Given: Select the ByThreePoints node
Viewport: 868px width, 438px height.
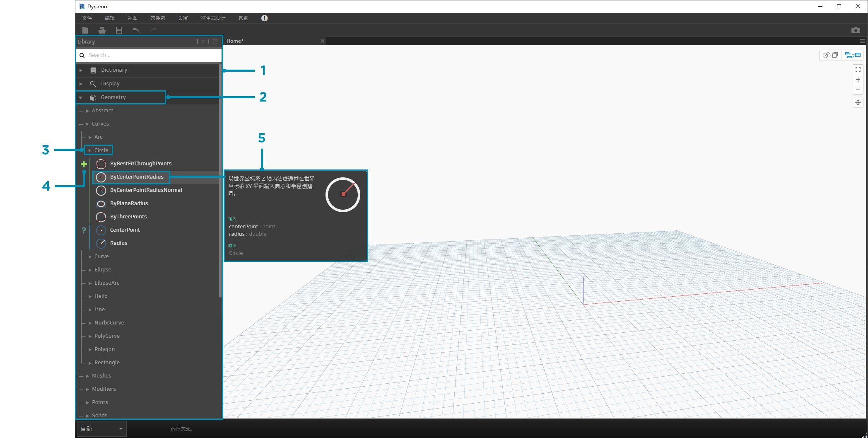Looking at the screenshot, I should (x=128, y=217).
